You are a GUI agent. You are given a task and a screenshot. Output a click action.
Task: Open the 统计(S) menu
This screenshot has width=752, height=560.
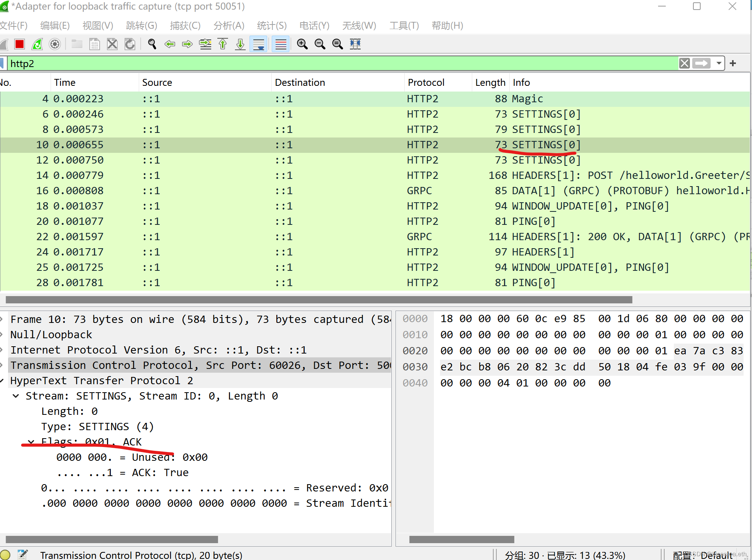click(x=272, y=26)
